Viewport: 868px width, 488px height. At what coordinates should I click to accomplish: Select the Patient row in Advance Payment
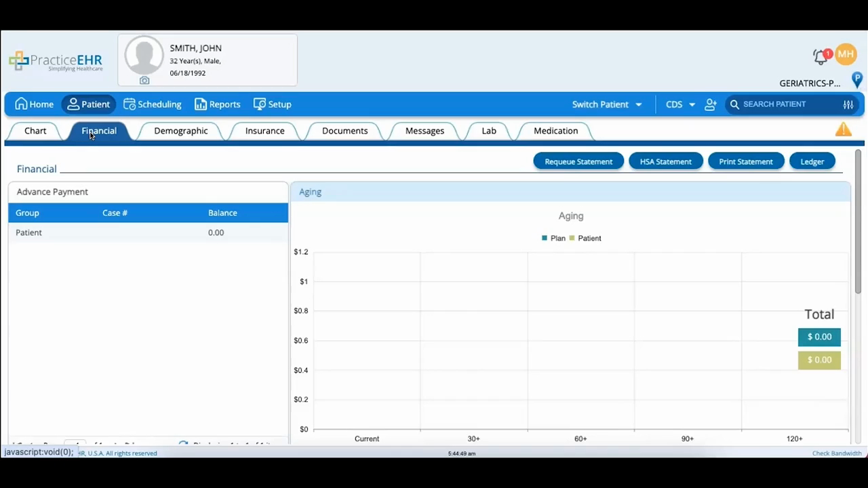point(148,232)
